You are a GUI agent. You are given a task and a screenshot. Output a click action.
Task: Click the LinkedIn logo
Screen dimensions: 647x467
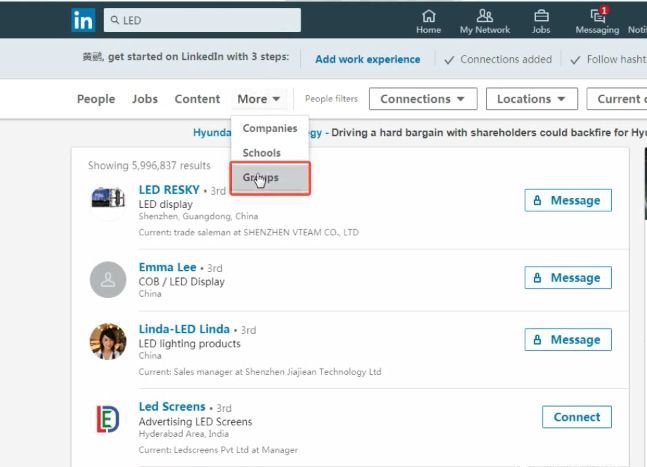pos(83,20)
